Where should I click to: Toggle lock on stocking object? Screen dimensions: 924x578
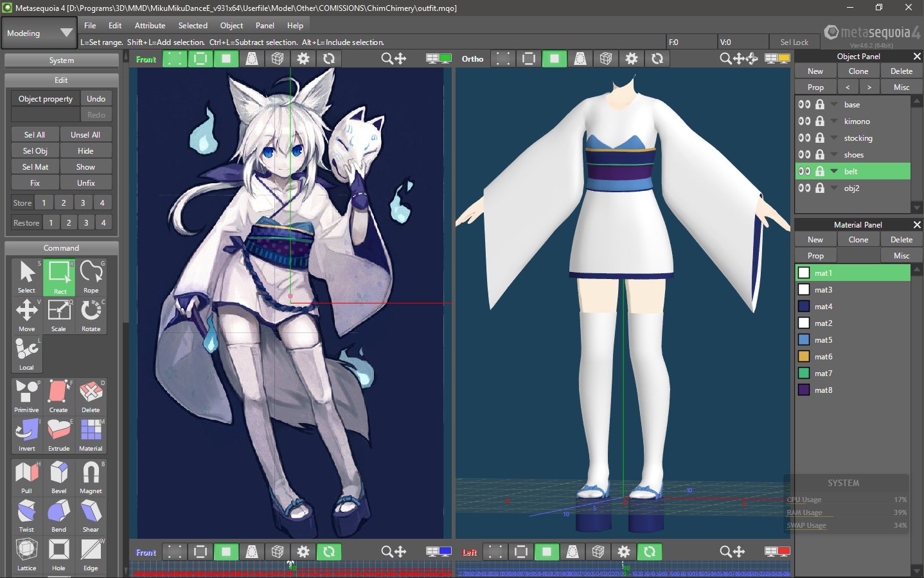click(820, 138)
